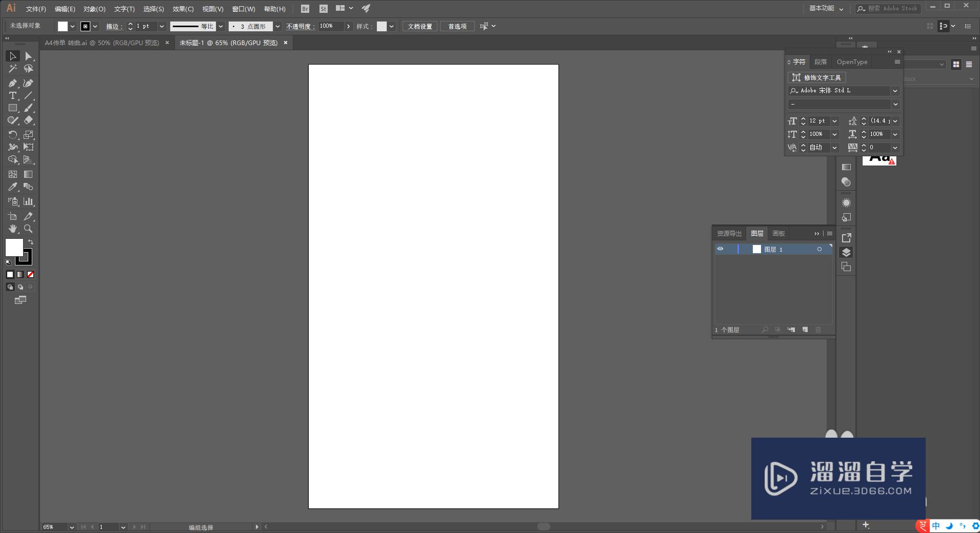Viewport: 980px width, 533px height.
Task: Open the font family dropdown Adobe 宋体
Action: [x=895, y=91]
